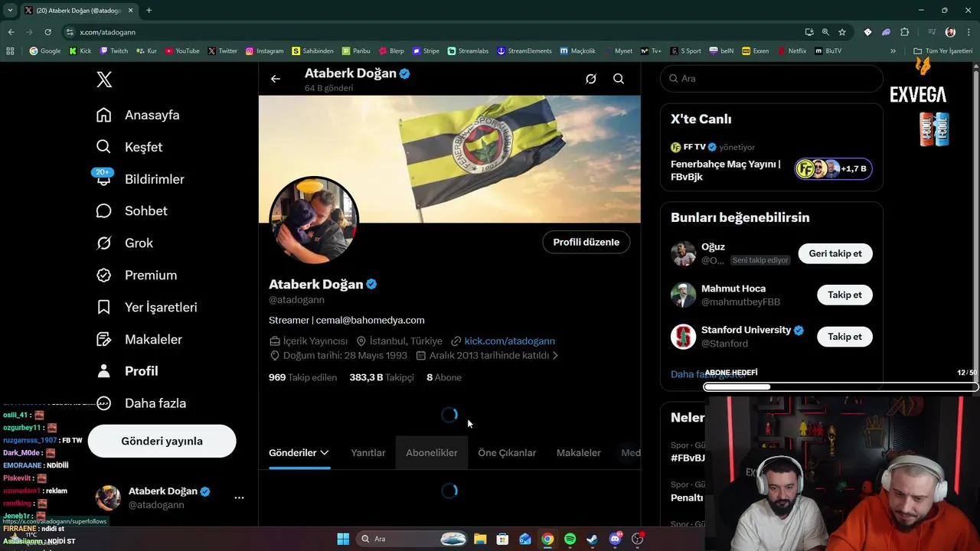Open Keşfet explore page
This screenshot has width=980, height=551.
[129, 147]
